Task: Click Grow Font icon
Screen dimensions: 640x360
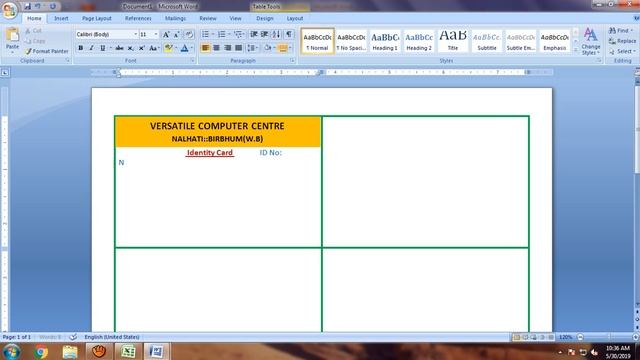Action: (x=166, y=35)
